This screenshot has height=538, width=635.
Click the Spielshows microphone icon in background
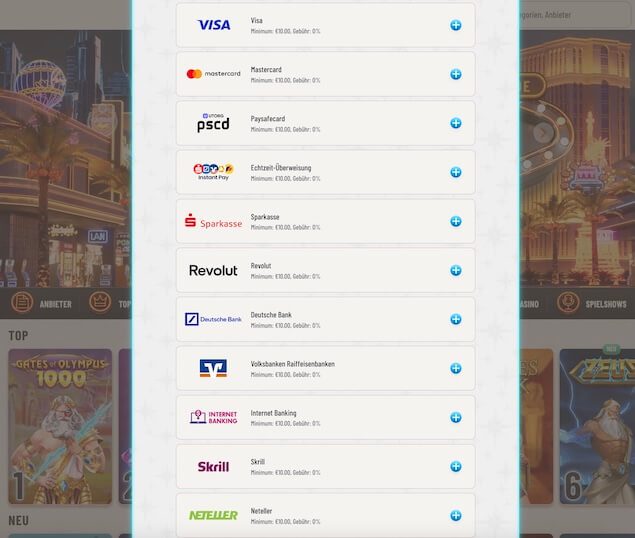coord(568,302)
